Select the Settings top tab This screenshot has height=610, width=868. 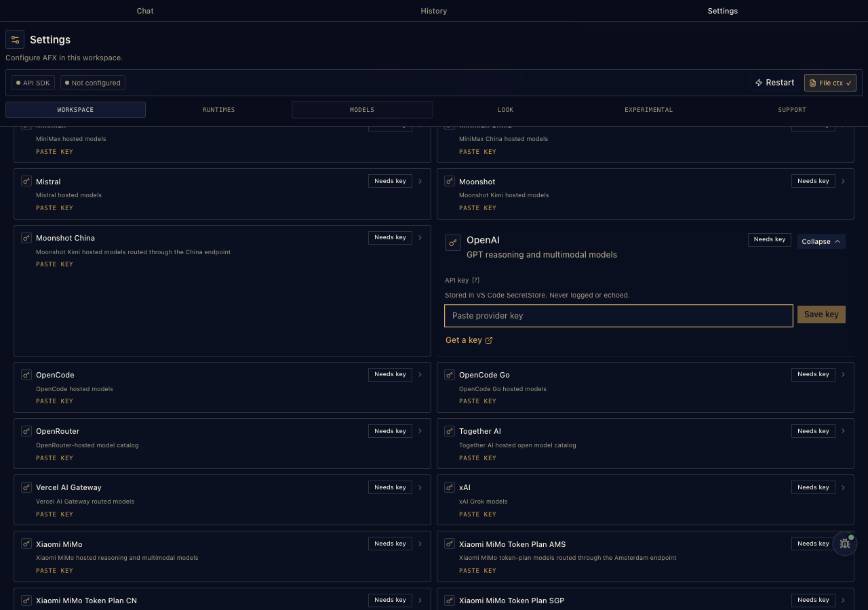pyautogui.click(x=723, y=11)
